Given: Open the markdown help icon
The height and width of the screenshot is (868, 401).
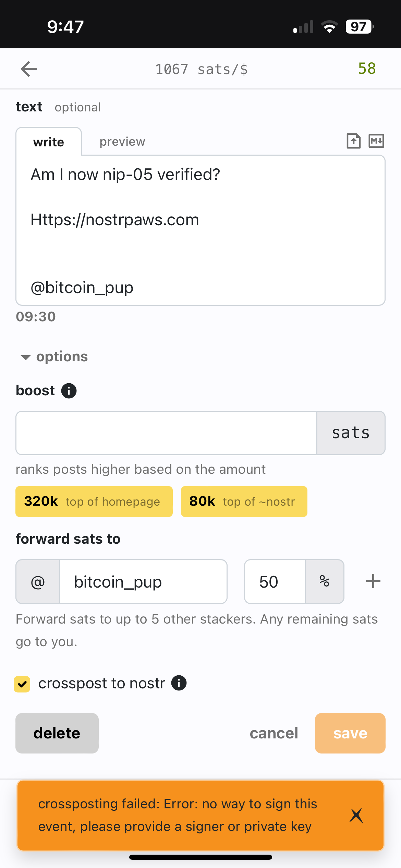Looking at the screenshot, I should pos(376,141).
